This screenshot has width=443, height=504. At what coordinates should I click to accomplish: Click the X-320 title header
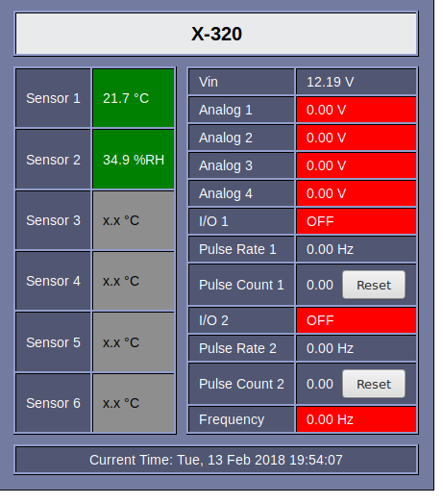216,34
